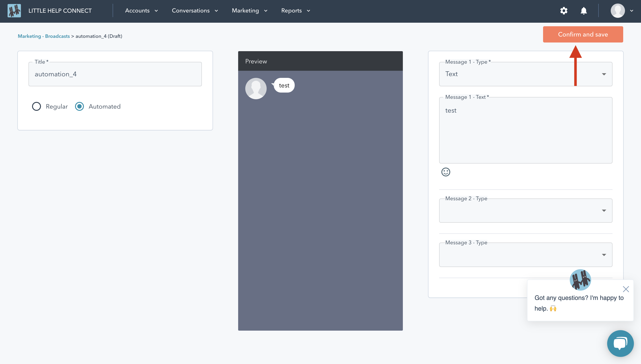Expand the Marketing menu

(x=250, y=11)
